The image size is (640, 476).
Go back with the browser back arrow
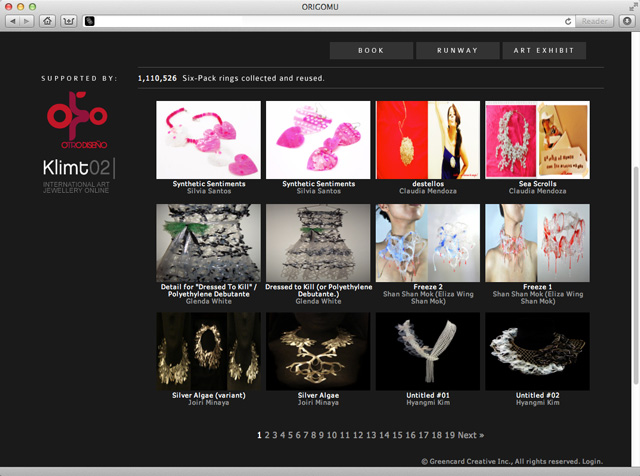(12, 21)
